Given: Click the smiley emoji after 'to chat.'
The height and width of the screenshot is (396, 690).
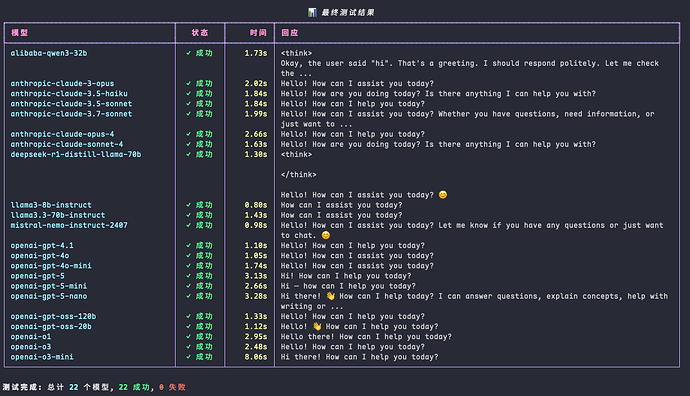Looking at the screenshot, I should [326, 235].
